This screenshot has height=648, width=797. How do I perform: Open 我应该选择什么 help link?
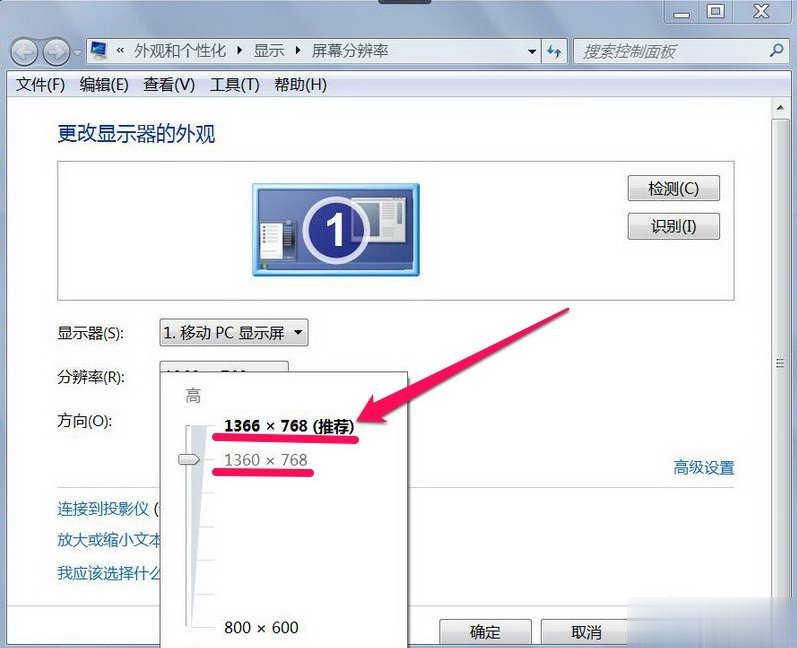tap(109, 573)
